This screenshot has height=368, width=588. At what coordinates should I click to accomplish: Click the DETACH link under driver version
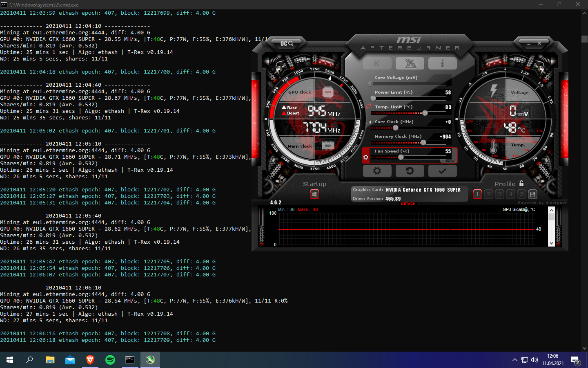tap(408, 204)
